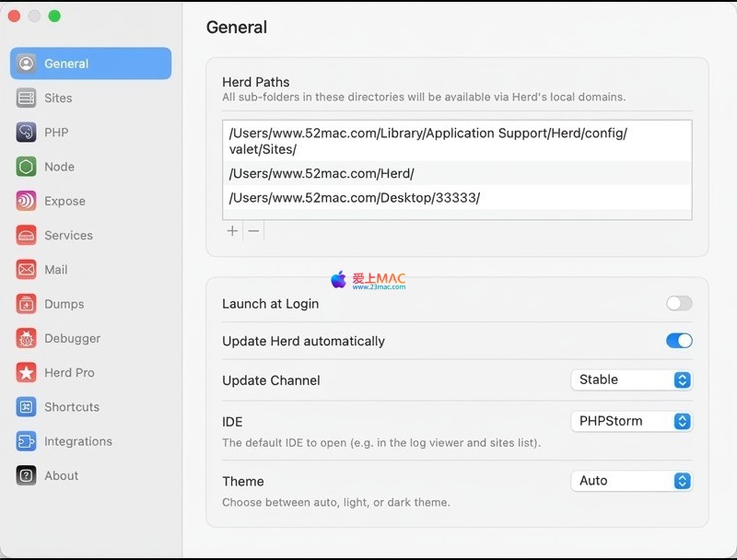Open the PHP section icon in sidebar
This screenshot has width=737, height=560.
[x=27, y=133]
